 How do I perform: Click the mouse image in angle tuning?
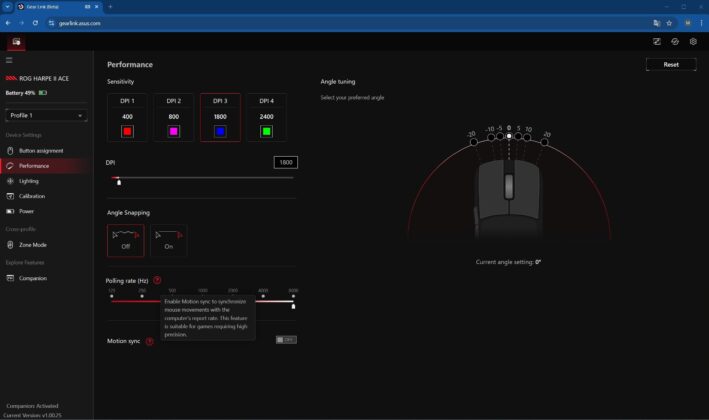(x=509, y=199)
